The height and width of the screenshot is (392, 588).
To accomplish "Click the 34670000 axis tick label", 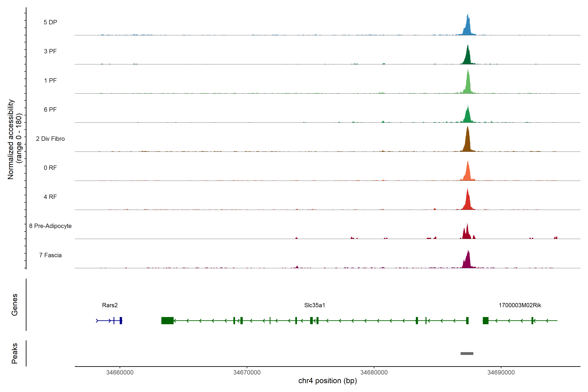I will (x=247, y=373).
